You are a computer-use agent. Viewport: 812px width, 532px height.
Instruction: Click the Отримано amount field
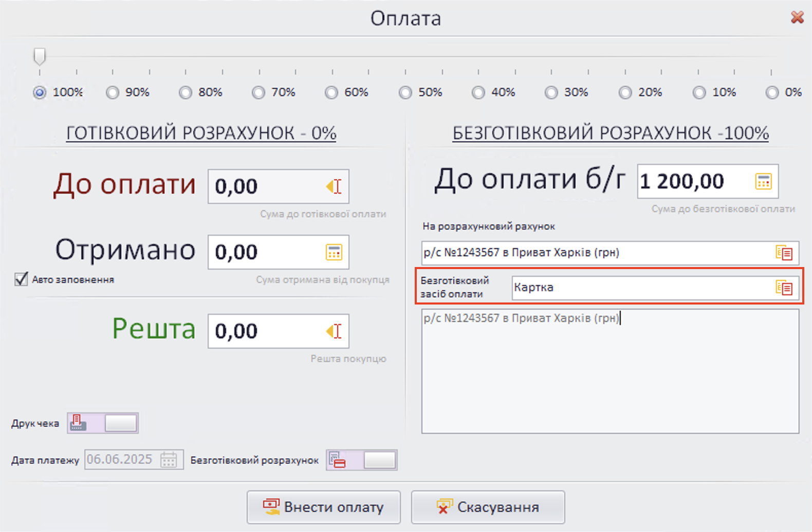click(279, 252)
